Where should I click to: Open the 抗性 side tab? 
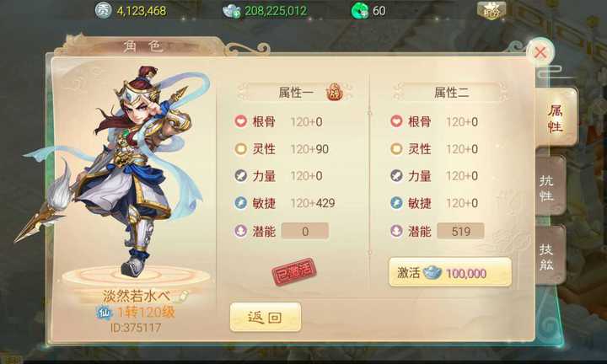pos(550,187)
